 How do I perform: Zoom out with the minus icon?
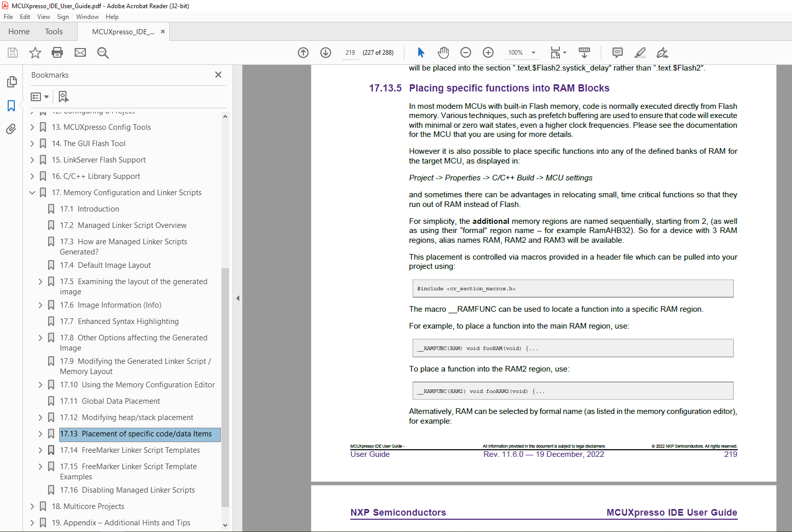tap(465, 53)
